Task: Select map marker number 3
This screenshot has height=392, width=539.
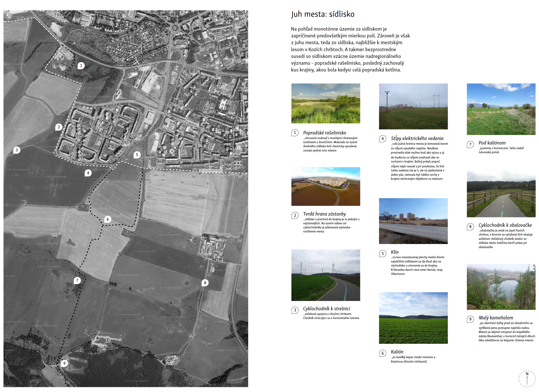Action: point(17,150)
